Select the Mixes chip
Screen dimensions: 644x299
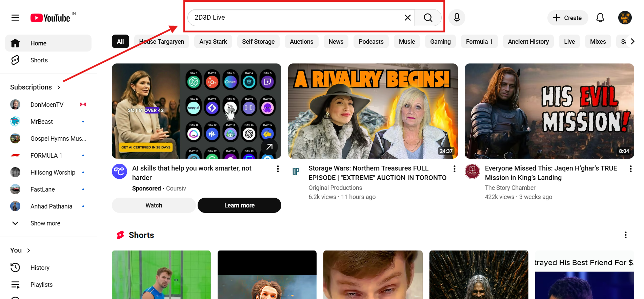[598, 41]
